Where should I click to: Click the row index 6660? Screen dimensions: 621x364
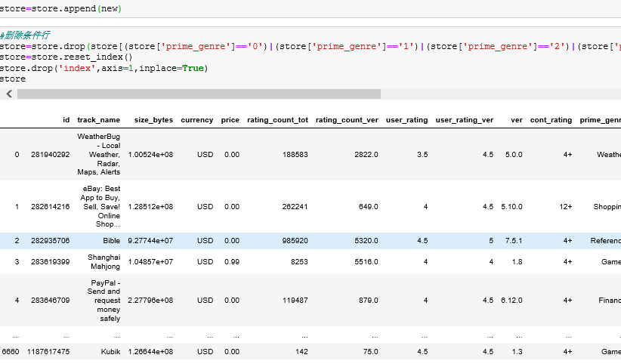(x=11, y=352)
